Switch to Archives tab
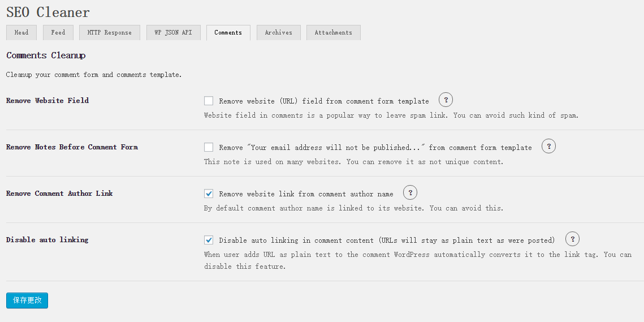 click(278, 33)
